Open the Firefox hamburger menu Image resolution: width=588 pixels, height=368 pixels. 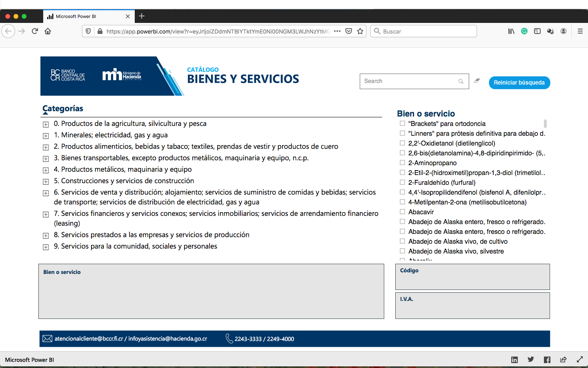click(580, 31)
